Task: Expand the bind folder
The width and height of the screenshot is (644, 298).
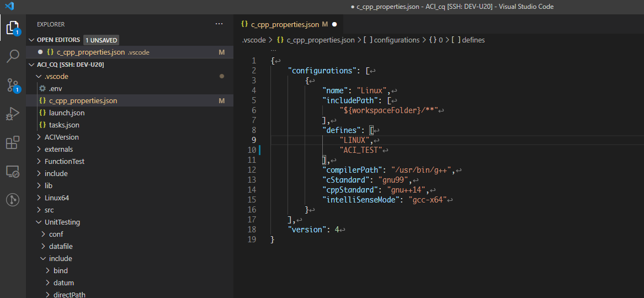Action: [47, 270]
